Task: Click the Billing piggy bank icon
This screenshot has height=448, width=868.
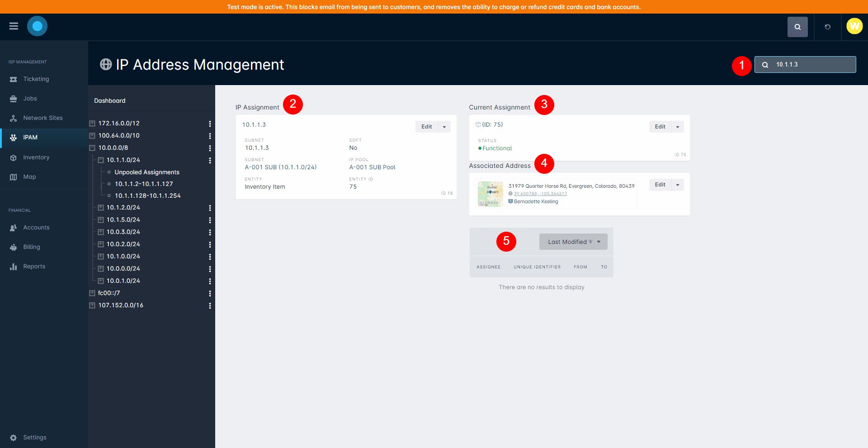Action: pyautogui.click(x=14, y=247)
